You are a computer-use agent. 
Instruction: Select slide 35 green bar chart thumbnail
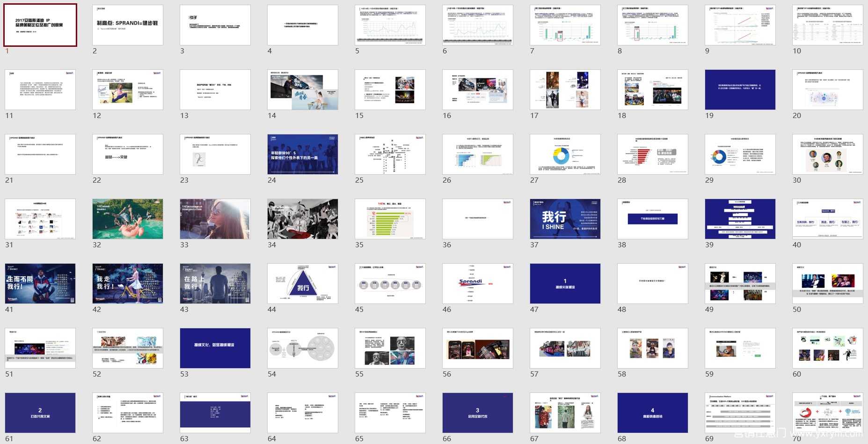coord(390,219)
